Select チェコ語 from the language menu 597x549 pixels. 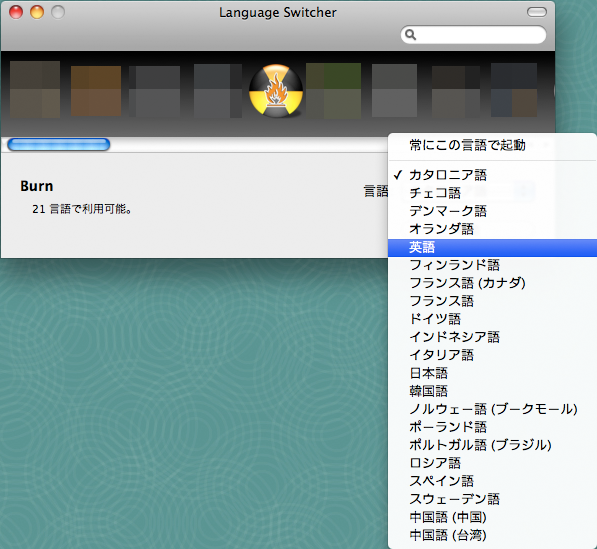tap(492, 193)
